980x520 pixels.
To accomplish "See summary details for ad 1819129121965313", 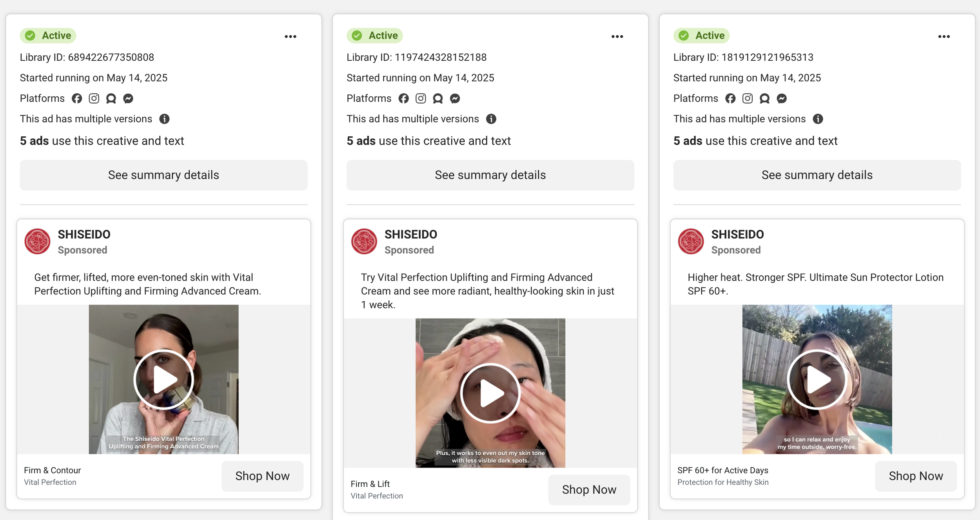I will tap(817, 175).
